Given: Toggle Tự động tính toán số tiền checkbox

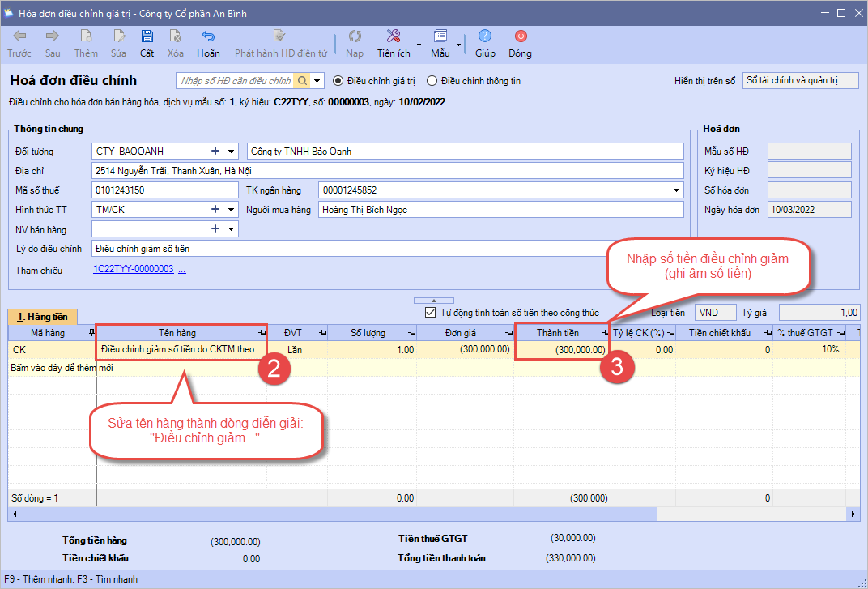Looking at the screenshot, I should [x=431, y=313].
